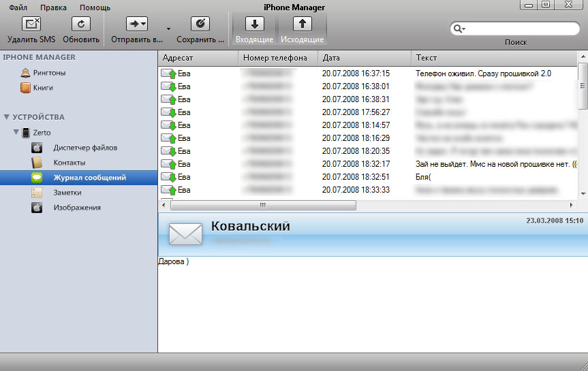The width and height of the screenshot is (588, 371).
Task: Click the Ковальский sender name in preview
Action: click(251, 226)
